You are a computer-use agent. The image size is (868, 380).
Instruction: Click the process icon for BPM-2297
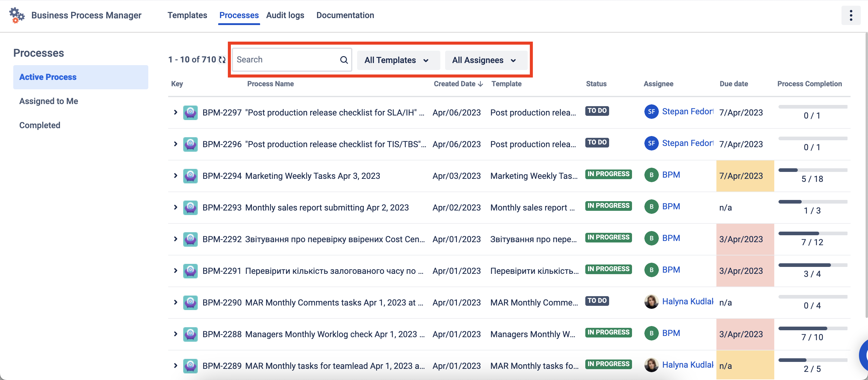click(x=190, y=112)
